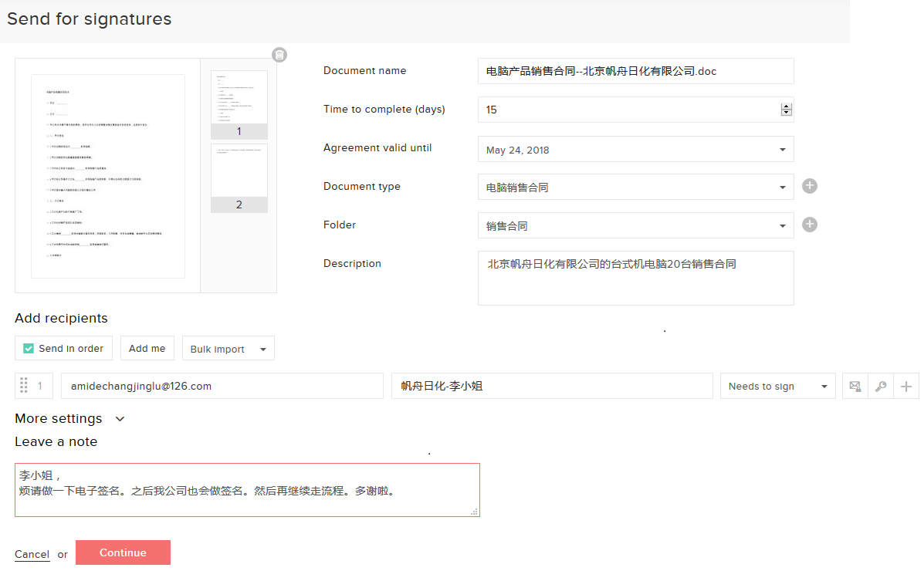This screenshot has height=571, width=924.
Task: Open the Bulk import dropdown
Action: pyautogui.click(x=228, y=348)
